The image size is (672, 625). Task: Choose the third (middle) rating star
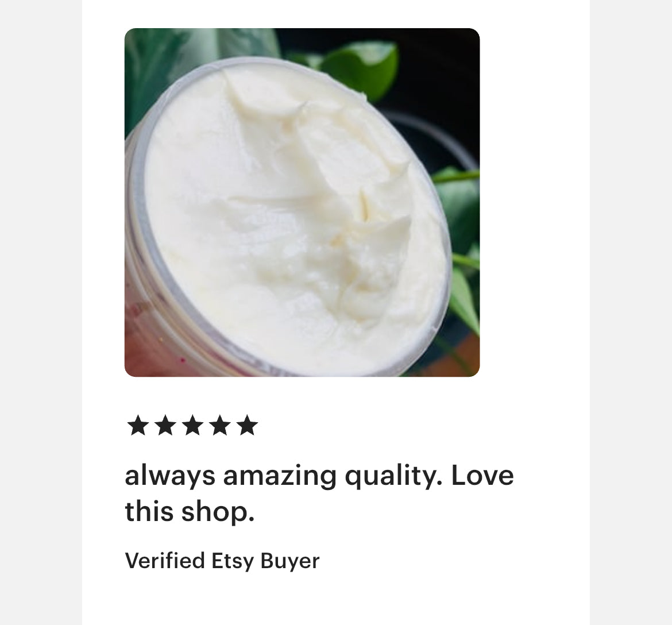[193, 425]
